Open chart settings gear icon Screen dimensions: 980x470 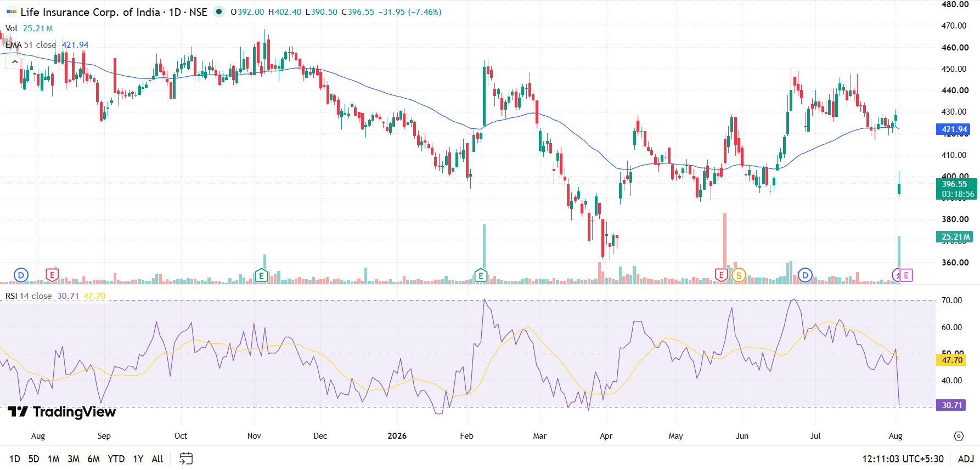(x=959, y=436)
